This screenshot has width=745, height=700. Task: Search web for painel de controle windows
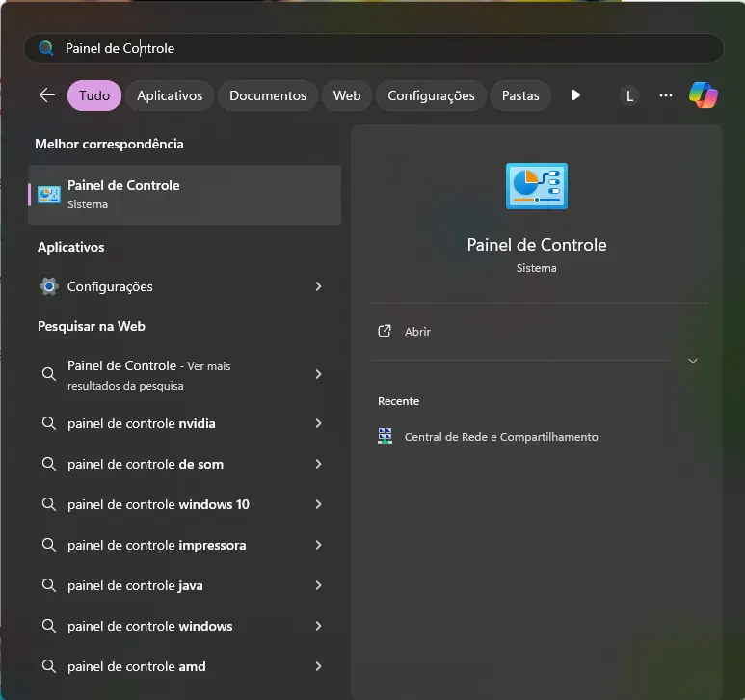[184, 626]
